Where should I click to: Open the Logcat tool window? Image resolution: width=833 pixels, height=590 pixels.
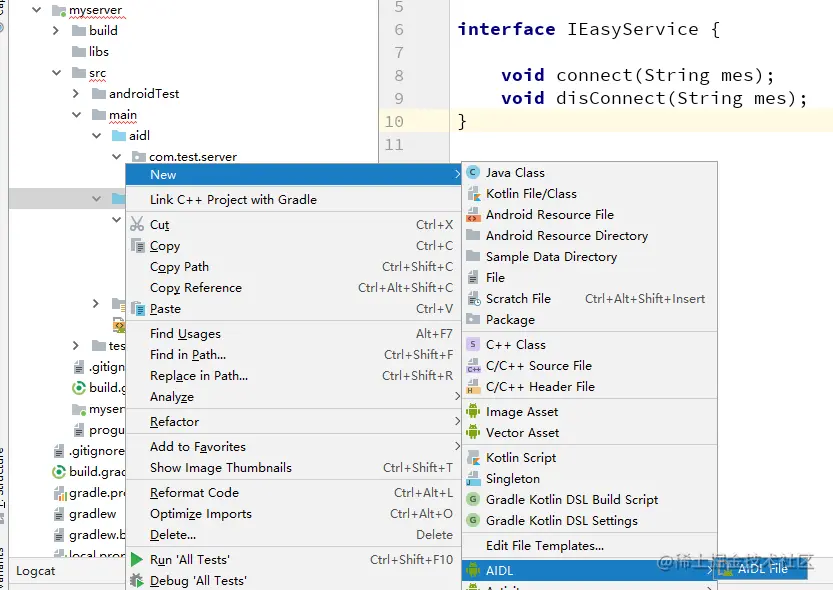click(36, 571)
